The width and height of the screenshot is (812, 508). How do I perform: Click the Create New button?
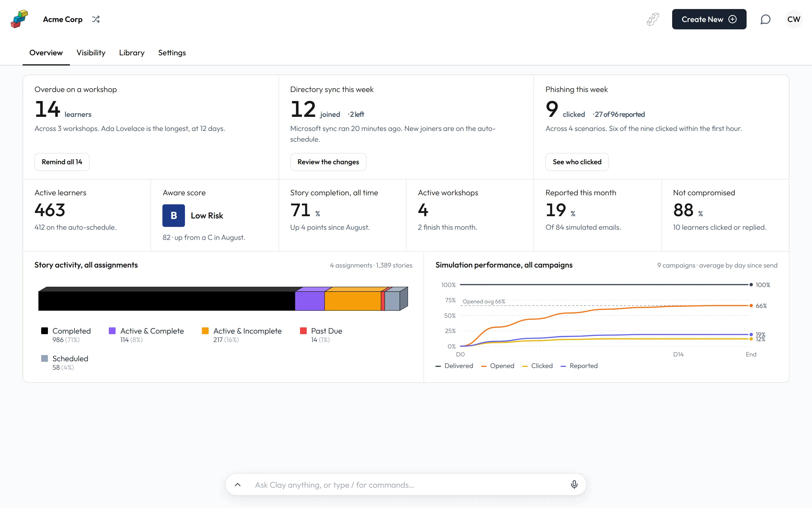(x=709, y=19)
